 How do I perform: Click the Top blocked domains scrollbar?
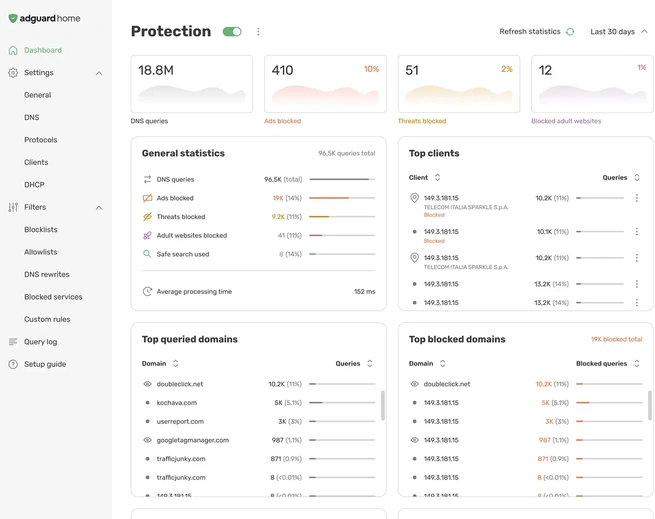[650, 405]
